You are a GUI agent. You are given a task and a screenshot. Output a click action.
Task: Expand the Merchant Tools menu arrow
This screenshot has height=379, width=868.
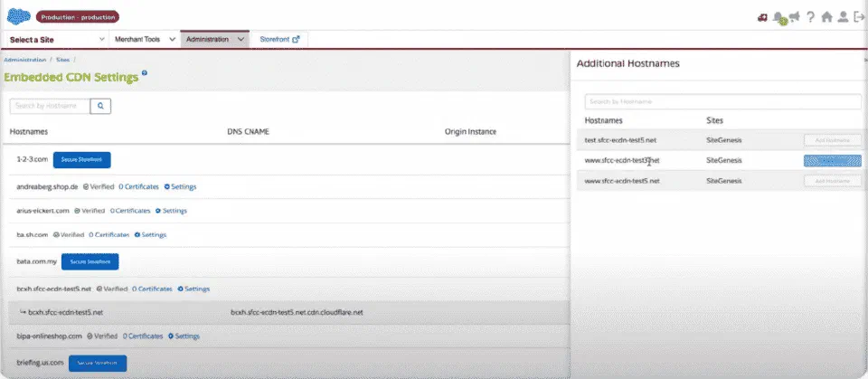click(172, 39)
